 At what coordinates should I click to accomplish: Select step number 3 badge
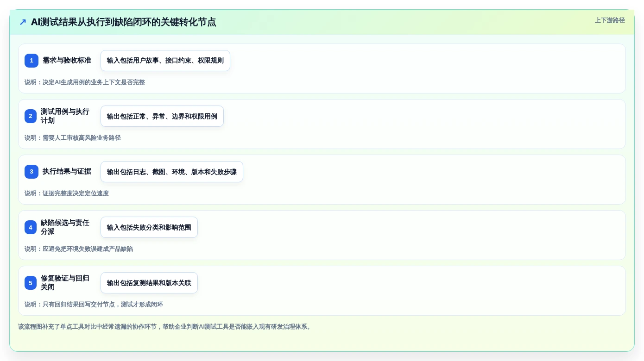click(x=32, y=172)
